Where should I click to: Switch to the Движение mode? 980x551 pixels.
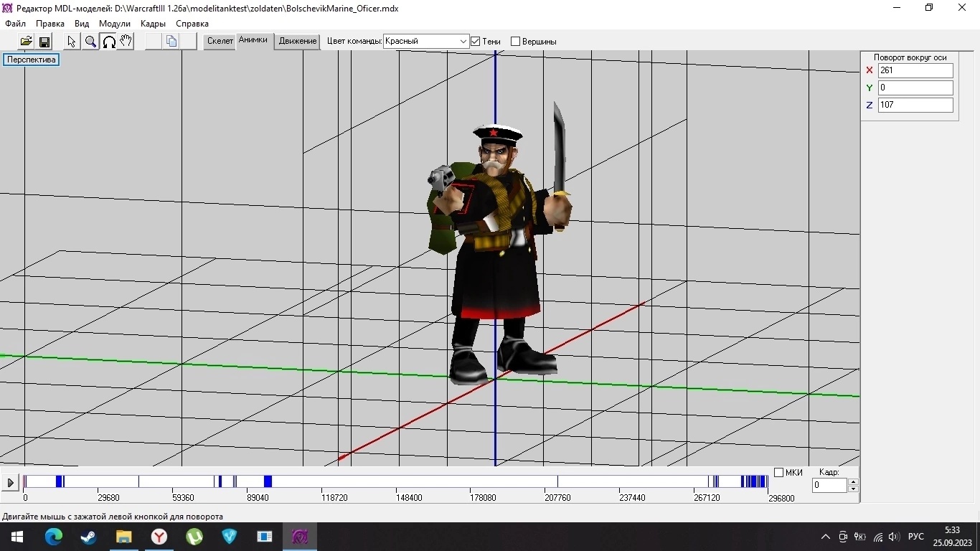coord(298,41)
